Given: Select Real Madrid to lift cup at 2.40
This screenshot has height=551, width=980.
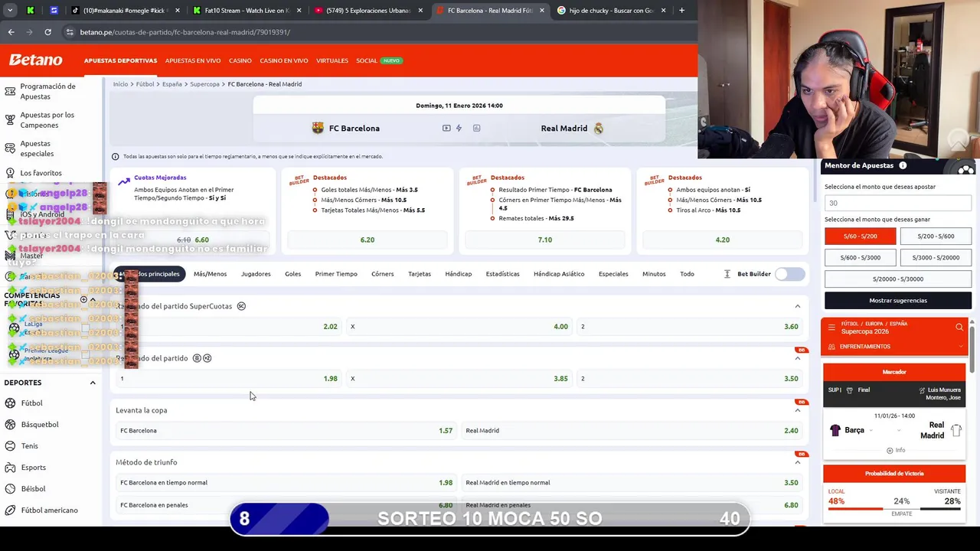Looking at the screenshot, I should pyautogui.click(x=632, y=431).
